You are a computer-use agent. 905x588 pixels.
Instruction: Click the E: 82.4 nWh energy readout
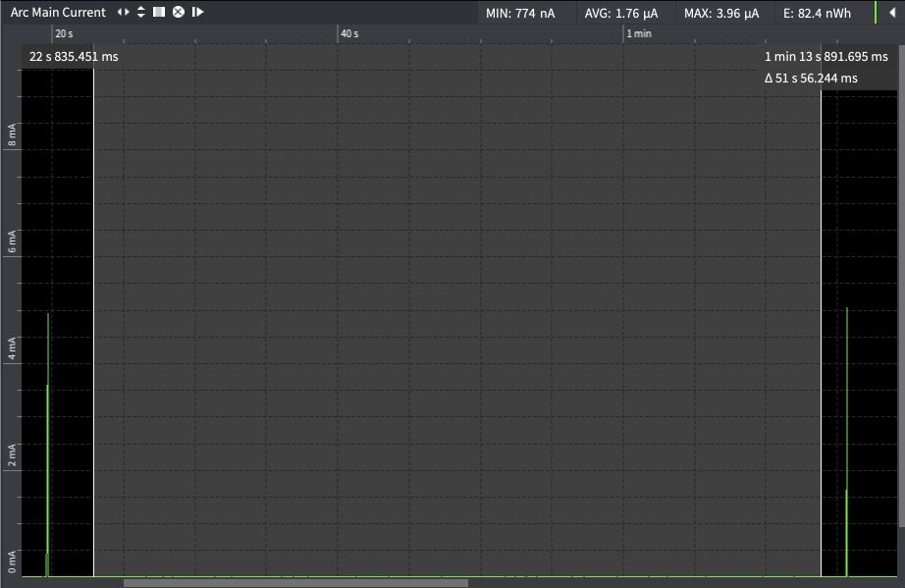(817, 14)
